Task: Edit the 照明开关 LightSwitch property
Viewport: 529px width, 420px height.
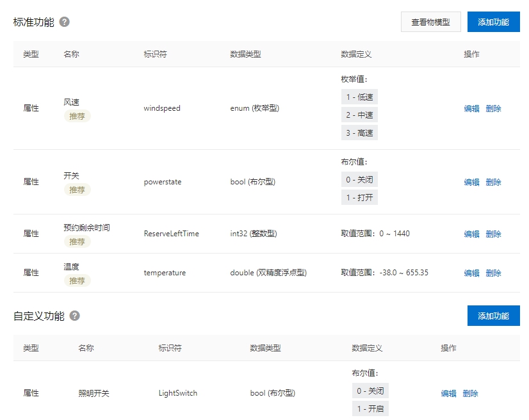Action: (449, 393)
